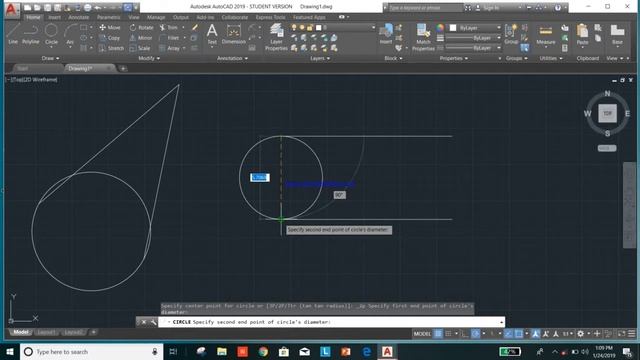Expand the Modify panel
The image size is (640, 360).
pyautogui.click(x=149, y=58)
